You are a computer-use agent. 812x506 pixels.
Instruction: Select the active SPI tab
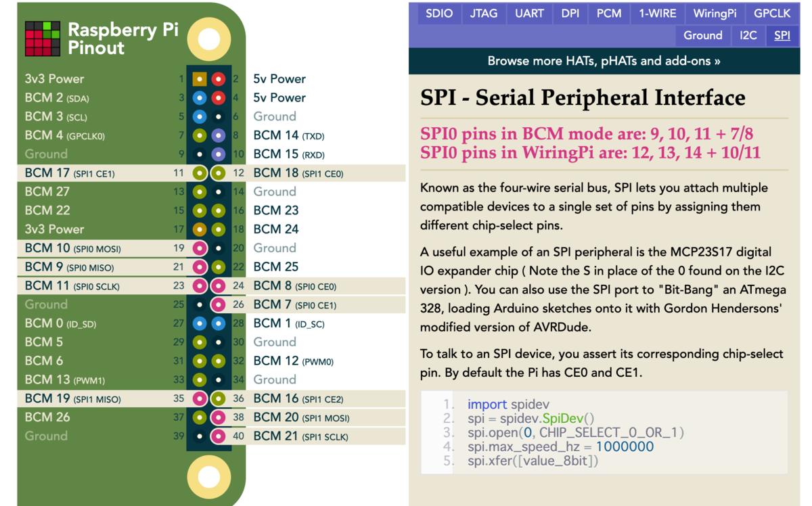pos(782,36)
